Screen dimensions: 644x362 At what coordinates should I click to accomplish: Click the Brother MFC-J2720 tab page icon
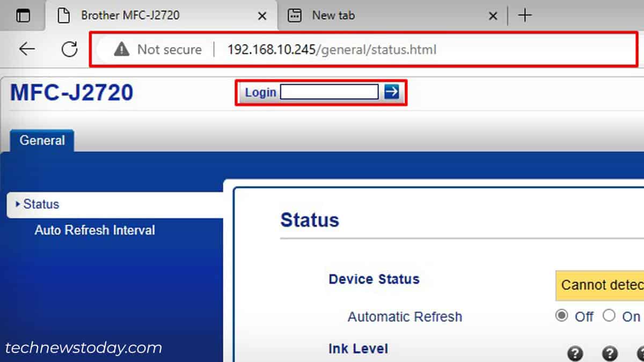pos(64,16)
